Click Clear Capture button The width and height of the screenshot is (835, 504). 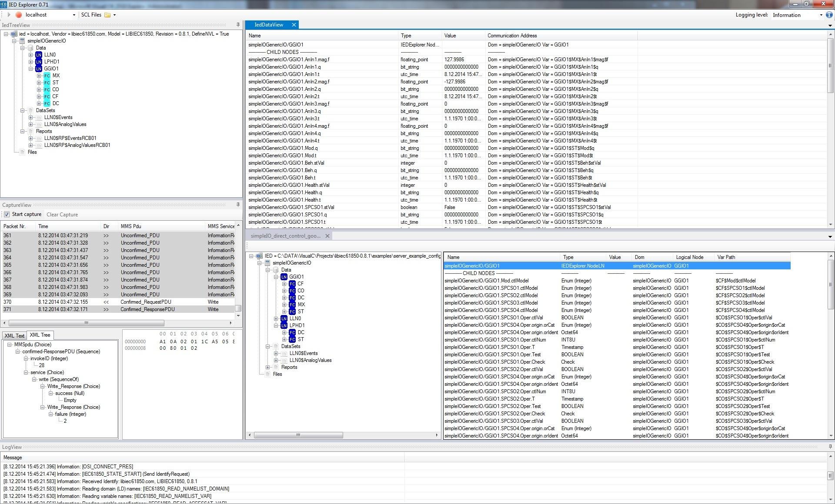62,215
